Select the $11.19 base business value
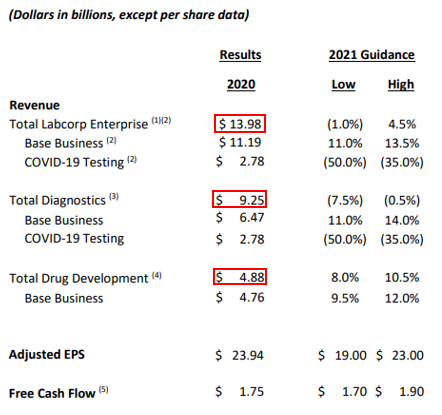The image size is (442, 415). [240, 143]
